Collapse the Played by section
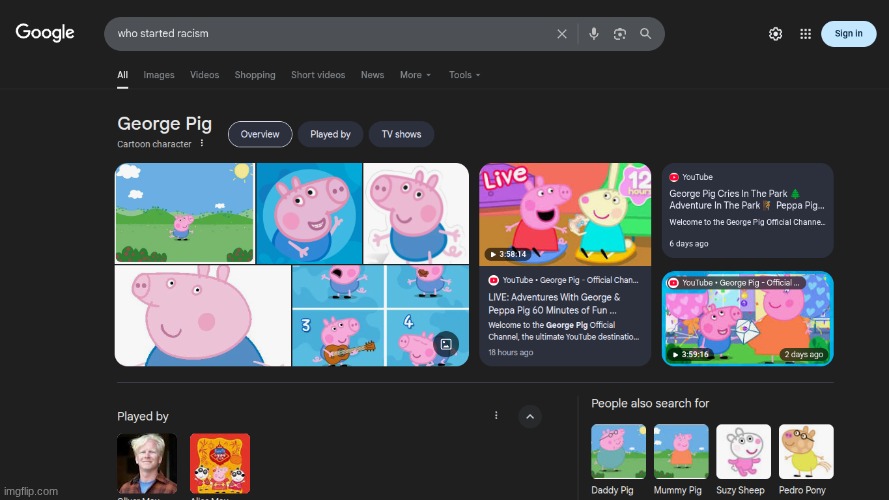Image resolution: width=889 pixels, height=500 pixels. [x=530, y=416]
